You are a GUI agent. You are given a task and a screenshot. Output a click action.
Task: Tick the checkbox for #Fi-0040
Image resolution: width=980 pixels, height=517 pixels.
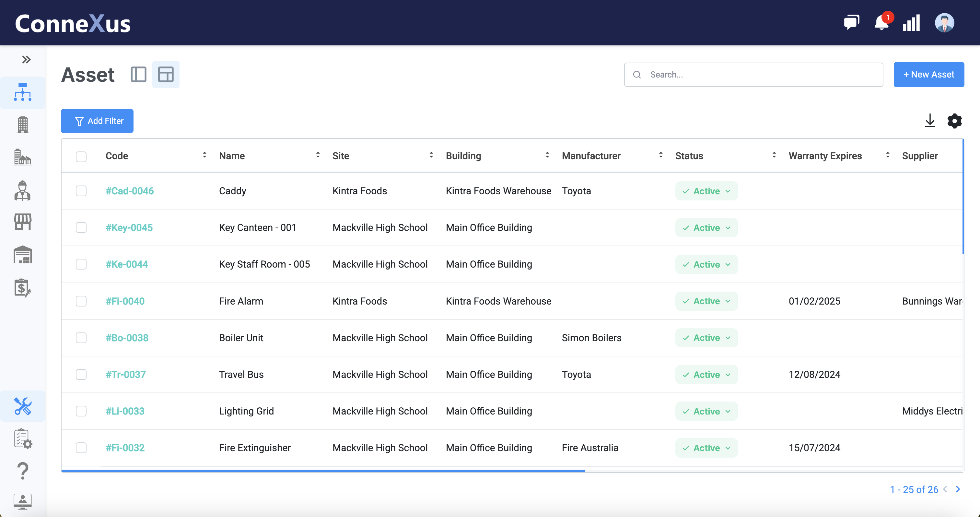coord(81,301)
